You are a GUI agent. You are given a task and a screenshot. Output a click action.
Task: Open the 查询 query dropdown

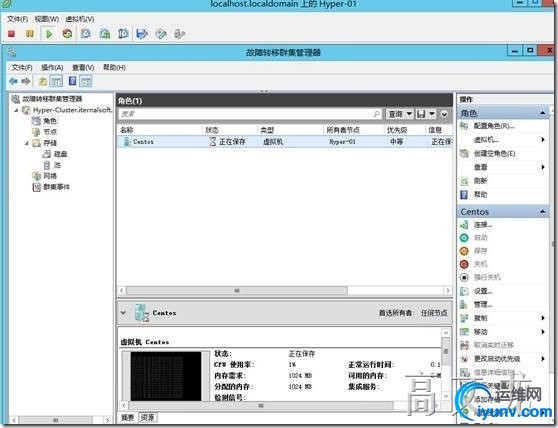pyautogui.click(x=400, y=114)
